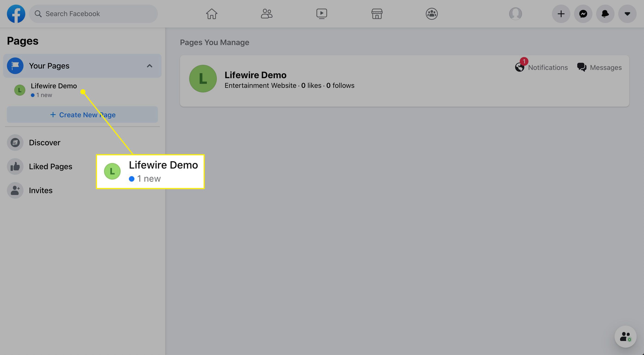Open Discover in the sidebar
The height and width of the screenshot is (355, 644).
pos(82,143)
